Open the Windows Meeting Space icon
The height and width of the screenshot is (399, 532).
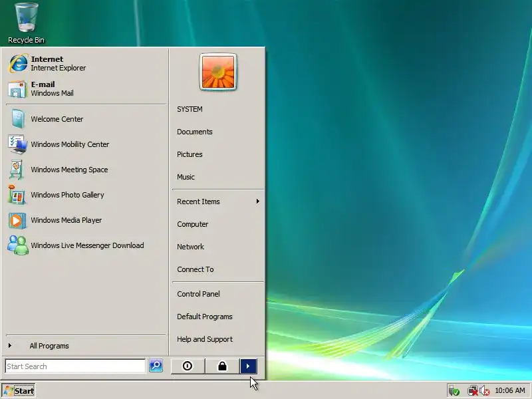[17, 170]
